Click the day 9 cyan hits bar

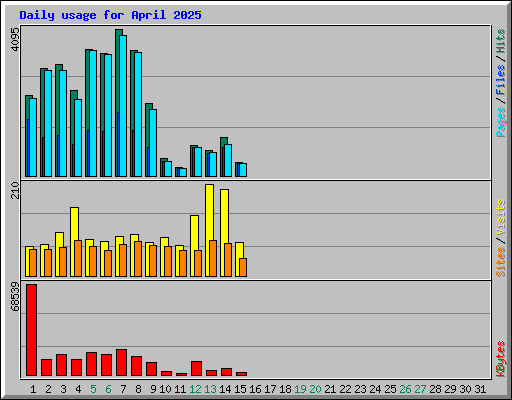pyautogui.click(x=153, y=143)
